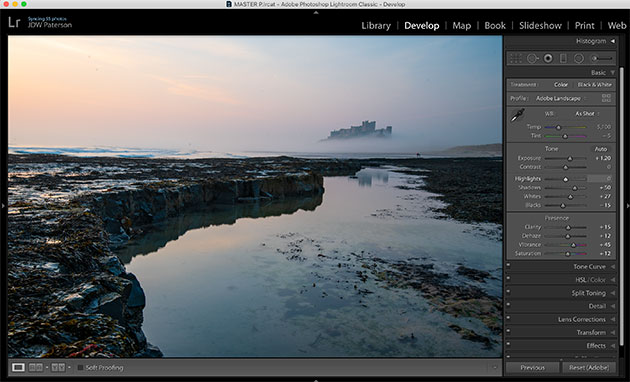Screen dimensions: 630x382
Task: Toggle the Split Toning panel switch
Action: tap(508, 292)
